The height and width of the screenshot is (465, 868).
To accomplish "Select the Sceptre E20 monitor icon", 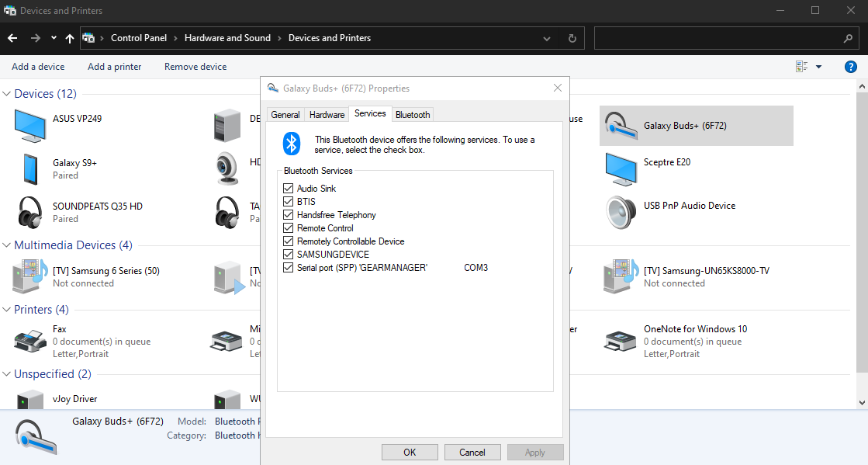I will pos(621,169).
